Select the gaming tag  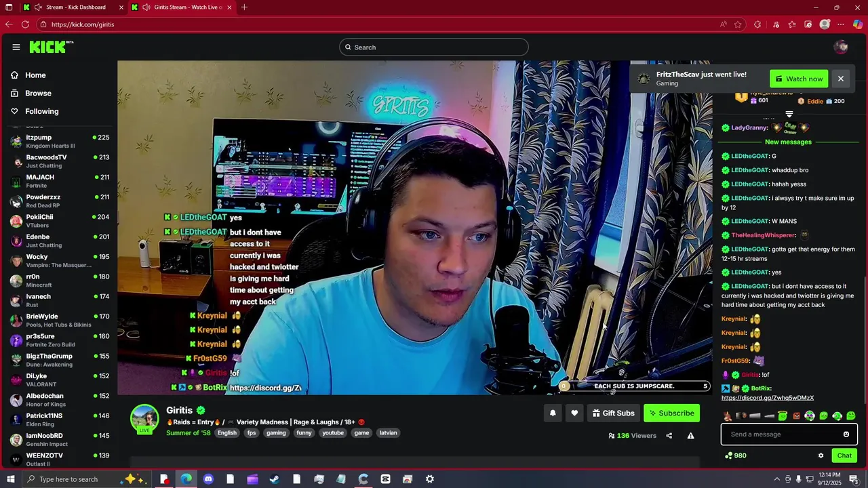[x=276, y=432]
